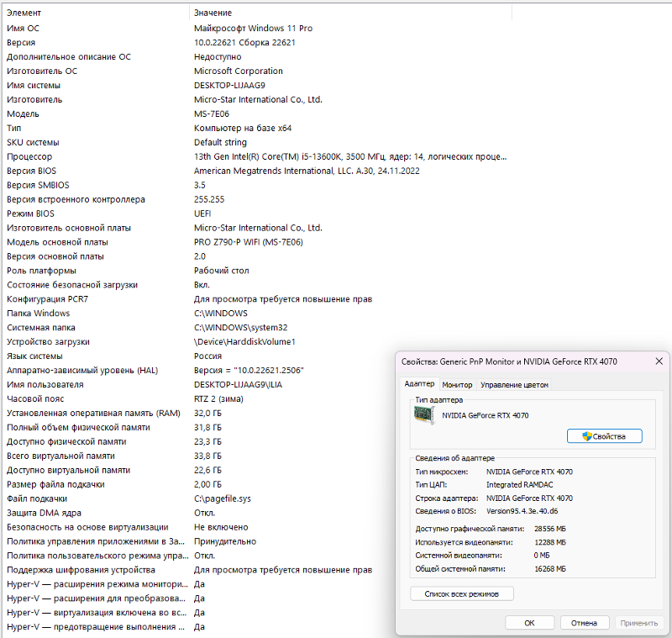Select the Имя системы row
The height and width of the screenshot is (638, 672).
[x=257, y=86]
